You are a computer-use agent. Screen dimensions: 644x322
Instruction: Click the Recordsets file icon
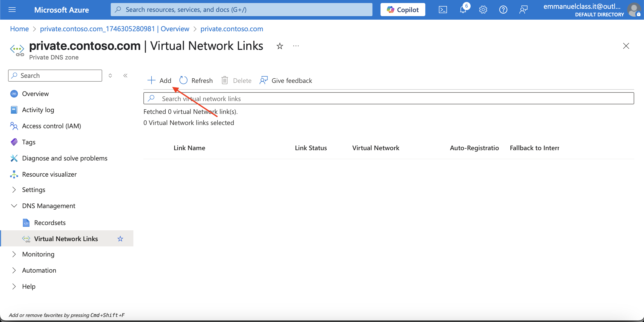26,223
